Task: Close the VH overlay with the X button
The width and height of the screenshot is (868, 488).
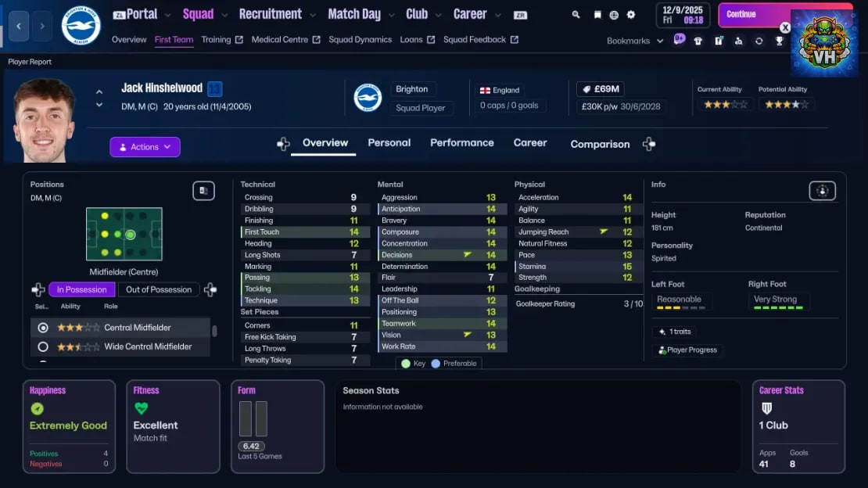Action: click(x=785, y=27)
